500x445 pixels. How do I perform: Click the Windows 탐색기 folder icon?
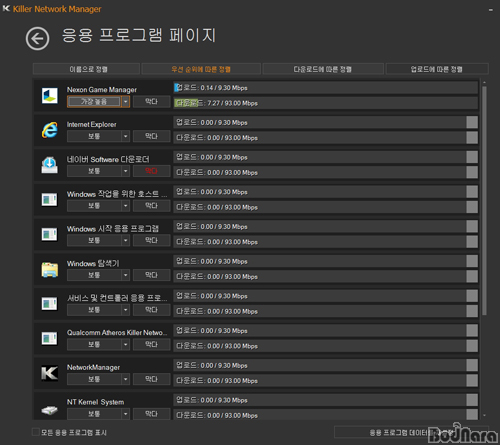[x=50, y=269]
